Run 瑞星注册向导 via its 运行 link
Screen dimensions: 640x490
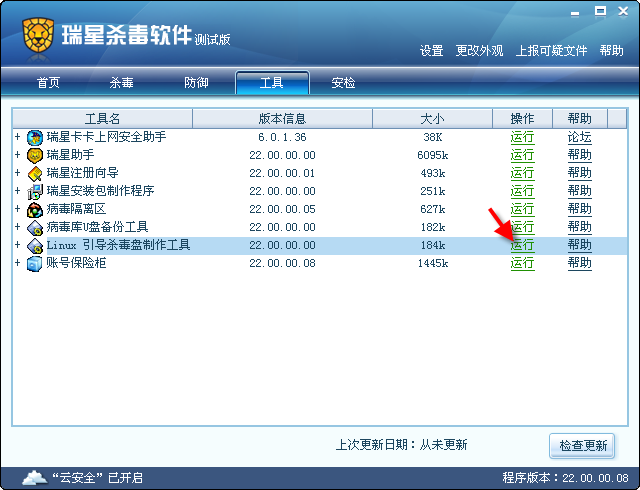tap(522, 173)
